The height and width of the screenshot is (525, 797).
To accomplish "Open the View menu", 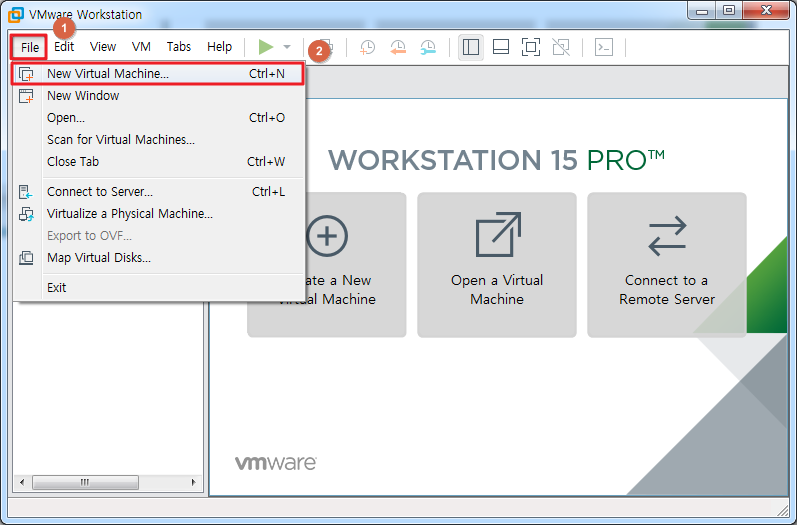I will point(103,47).
